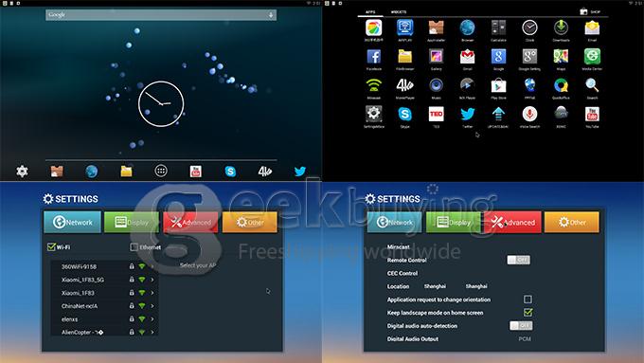Open the Play Store app
Viewport: 644px width, 363px height.
pyautogui.click(x=498, y=86)
